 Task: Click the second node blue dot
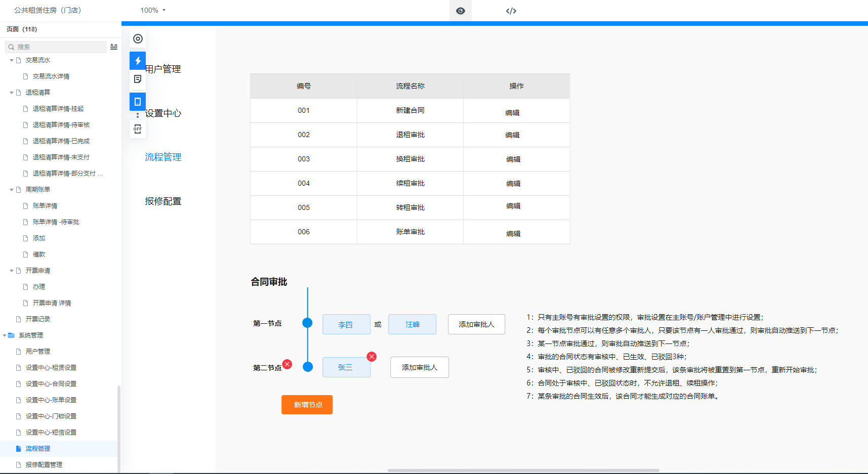click(308, 367)
